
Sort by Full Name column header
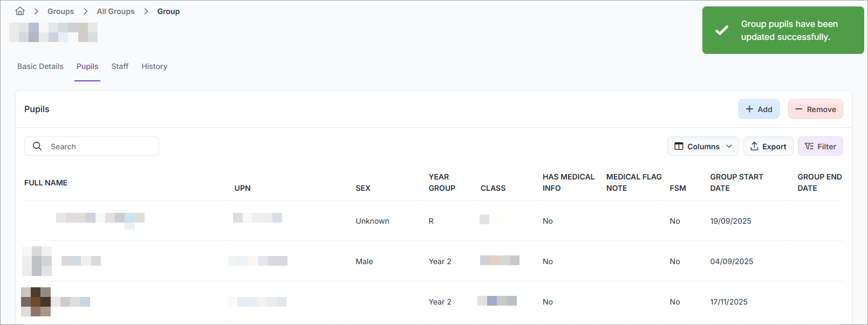pos(46,183)
